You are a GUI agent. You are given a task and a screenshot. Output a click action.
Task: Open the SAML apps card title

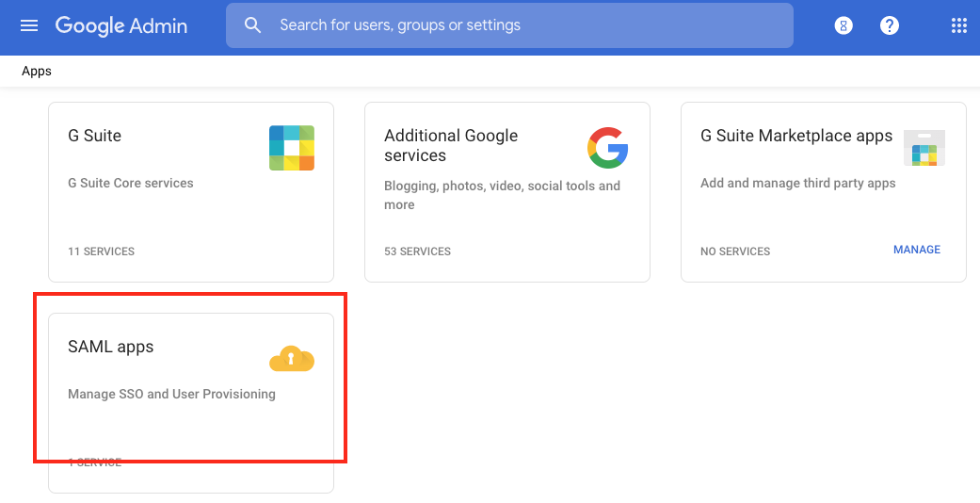111,348
